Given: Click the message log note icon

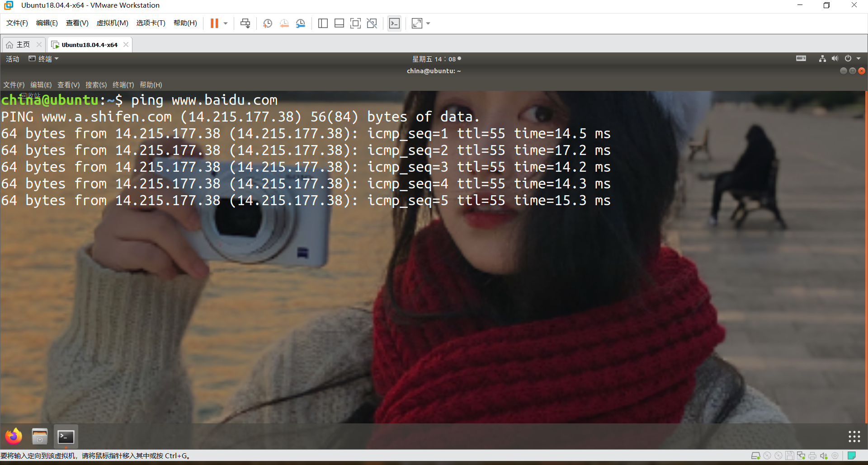Looking at the screenshot, I should (852, 456).
